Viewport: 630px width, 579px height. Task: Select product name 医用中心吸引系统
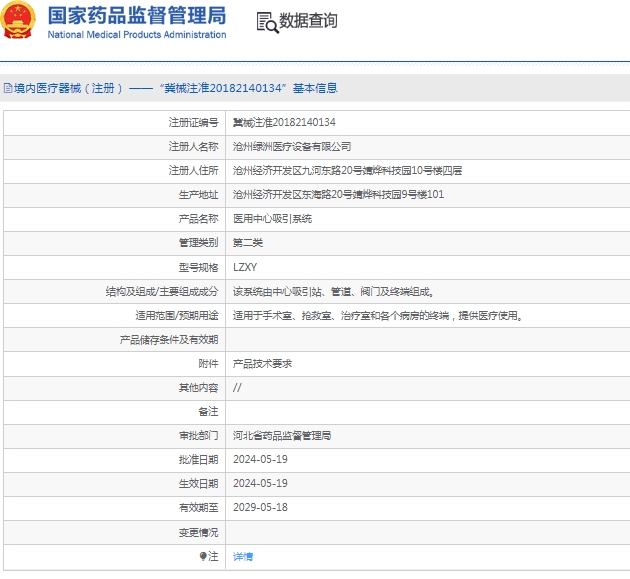coord(272,219)
